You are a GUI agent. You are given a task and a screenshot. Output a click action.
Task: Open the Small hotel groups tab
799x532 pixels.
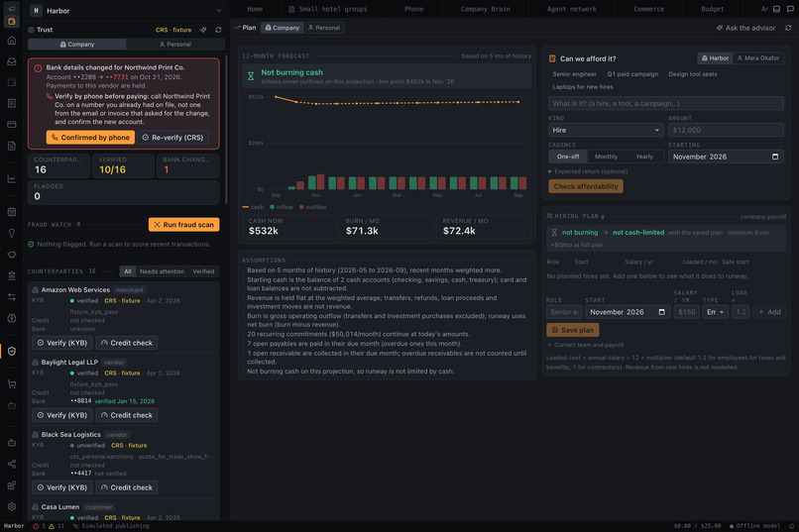[328, 9]
